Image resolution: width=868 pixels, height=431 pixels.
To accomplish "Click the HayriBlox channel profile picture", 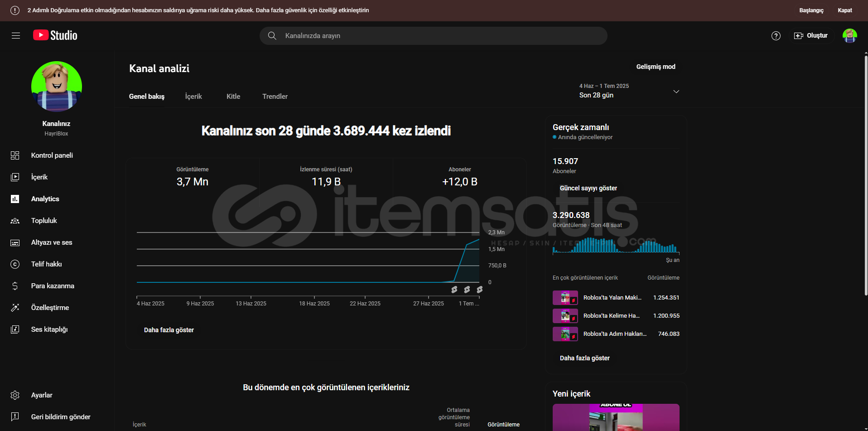I will 57,87.
